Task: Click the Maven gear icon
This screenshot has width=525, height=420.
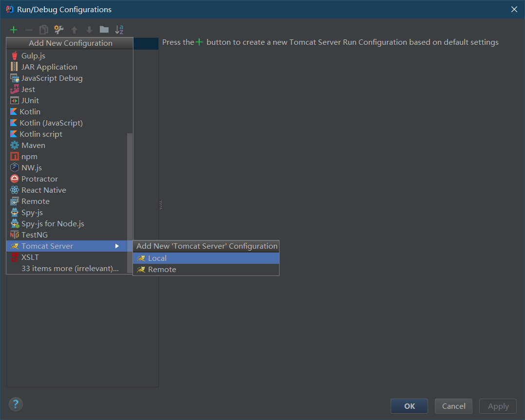Action: 15,145
